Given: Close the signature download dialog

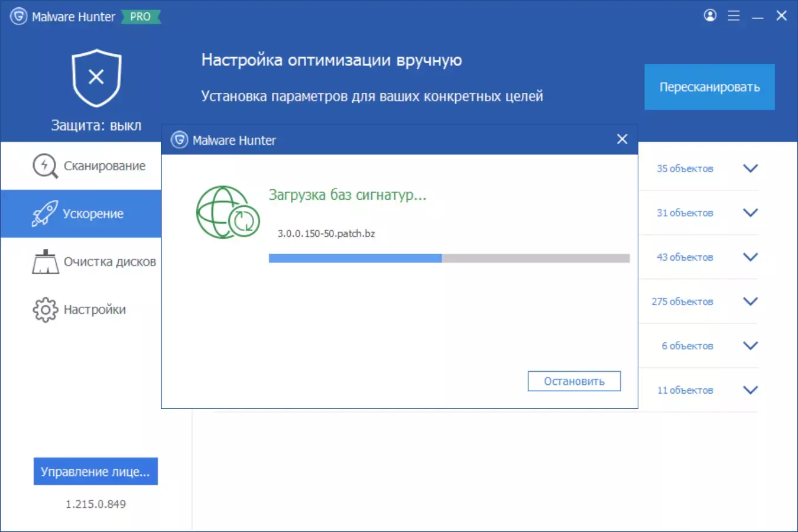Looking at the screenshot, I should 622,139.
